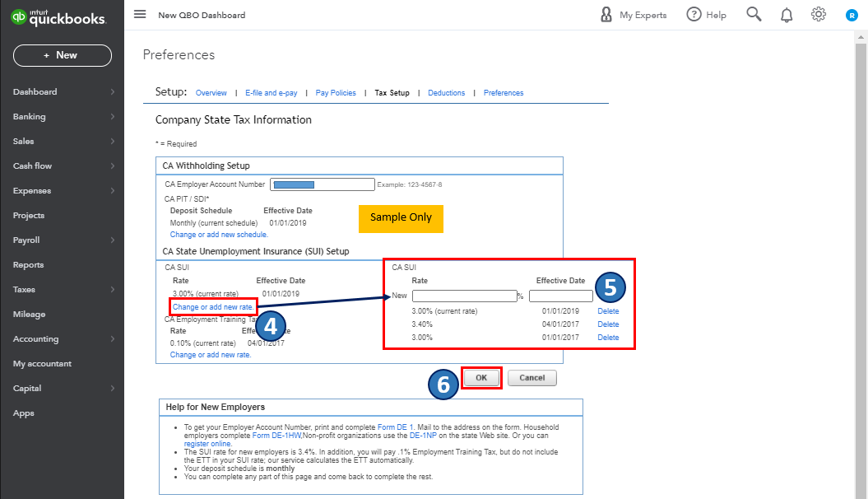
Task: Click the Help question mark icon
Action: coord(694,15)
